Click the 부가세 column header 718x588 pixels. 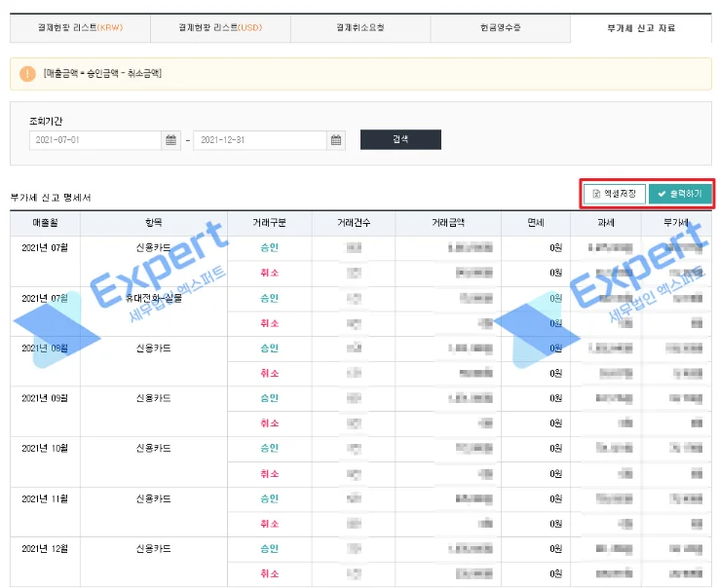[677, 223]
